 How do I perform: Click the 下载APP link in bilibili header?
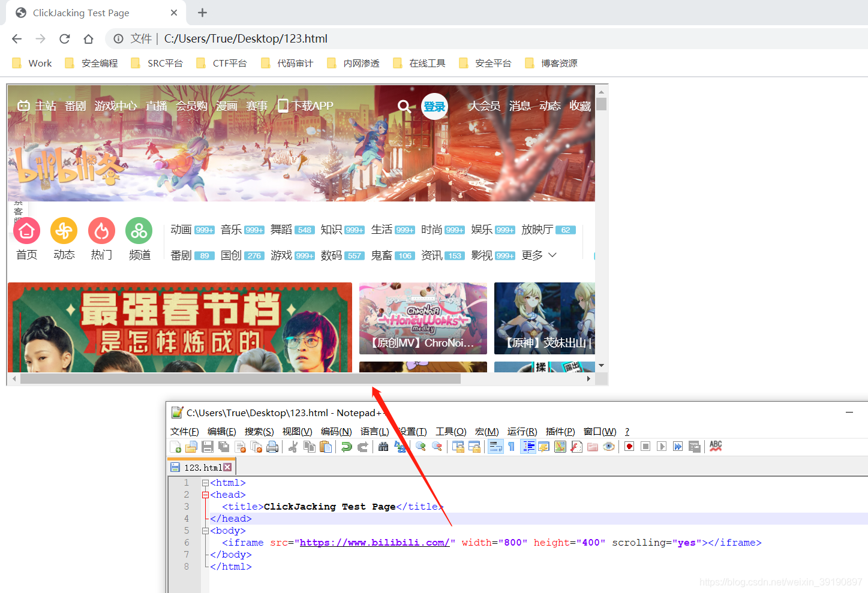[x=306, y=106]
